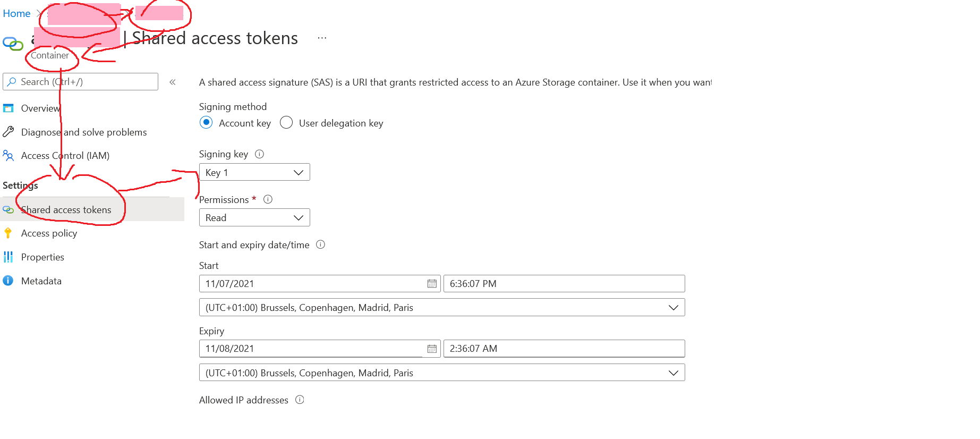
Task: Open the Expiry date calendar picker
Action: pos(432,349)
